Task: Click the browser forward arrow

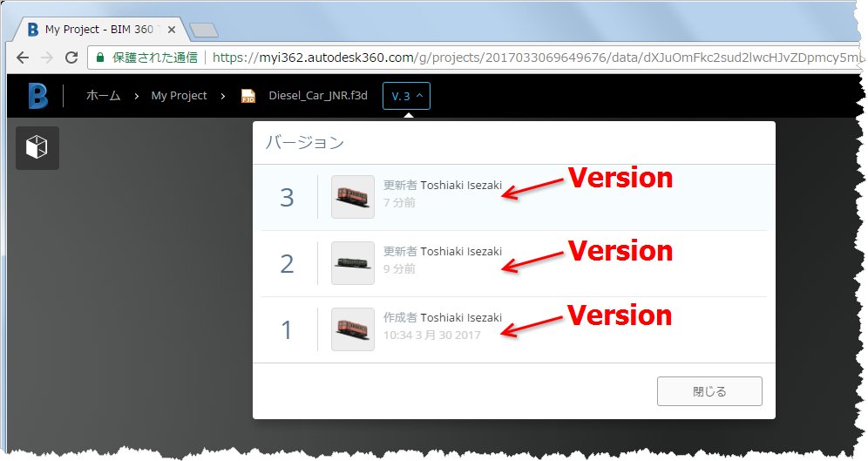Action: pyautogui.click(x=47, y=58)
